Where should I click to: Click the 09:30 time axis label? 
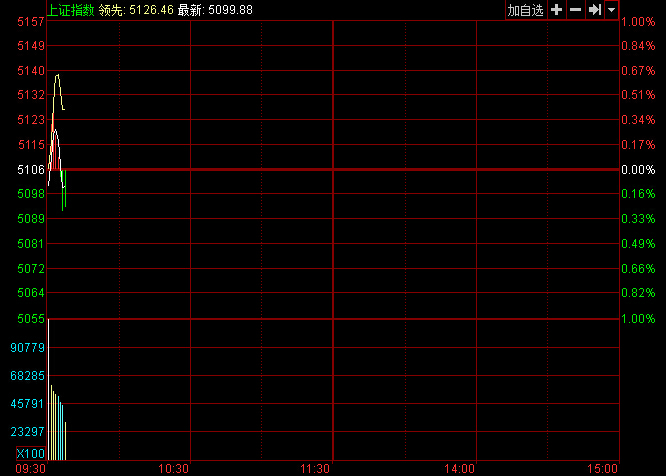coord(32,468)
